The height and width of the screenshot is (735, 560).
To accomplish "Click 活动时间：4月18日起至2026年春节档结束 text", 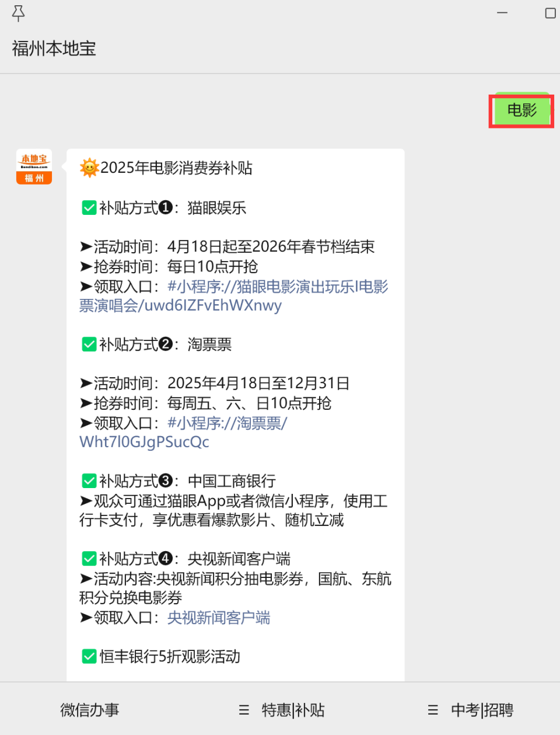I will [x=228, y=247].
